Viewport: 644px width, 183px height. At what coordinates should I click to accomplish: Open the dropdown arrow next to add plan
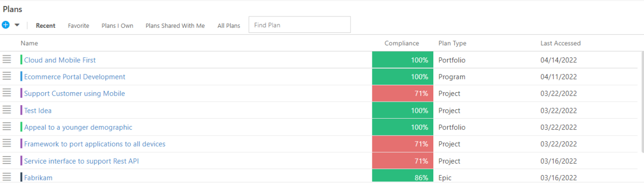tap(17, 25)
